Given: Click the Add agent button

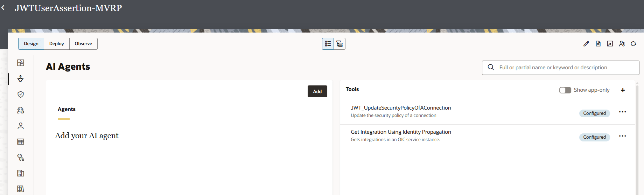Looking at the screenshot, I should coord(317,91).
